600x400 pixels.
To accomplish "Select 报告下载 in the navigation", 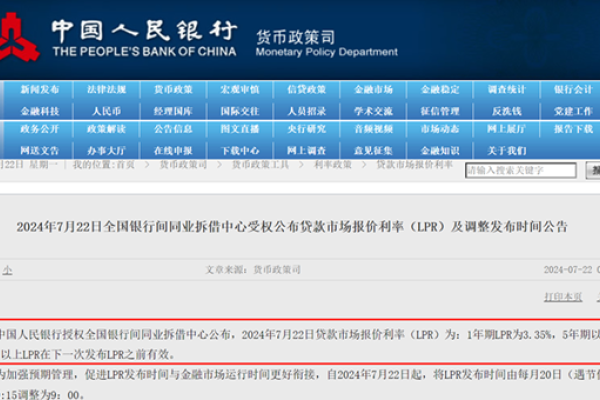I will (x=573, y=129).
